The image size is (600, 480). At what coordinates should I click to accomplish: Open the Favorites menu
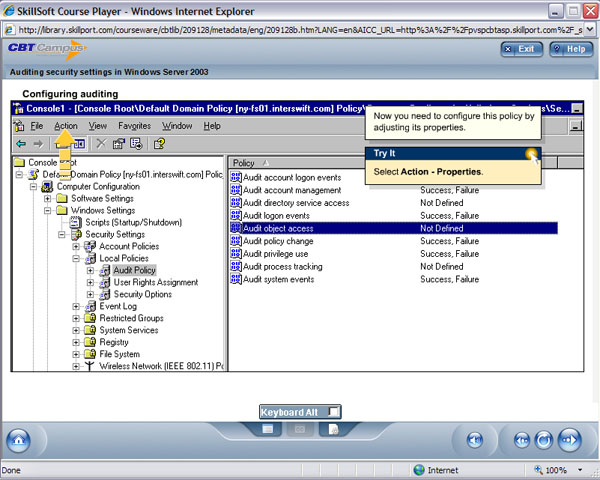pyautogui.click(x=134, y=126)
